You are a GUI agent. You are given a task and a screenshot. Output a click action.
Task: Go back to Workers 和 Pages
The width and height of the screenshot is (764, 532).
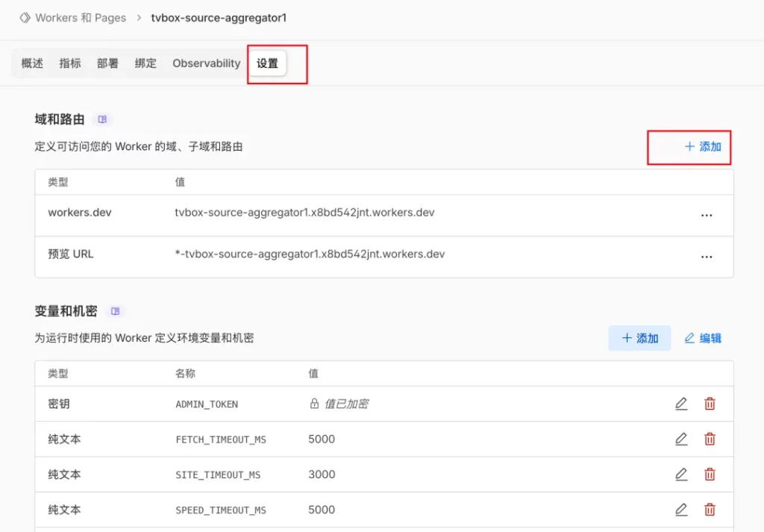pyautogui.click(x=81, y=18)
